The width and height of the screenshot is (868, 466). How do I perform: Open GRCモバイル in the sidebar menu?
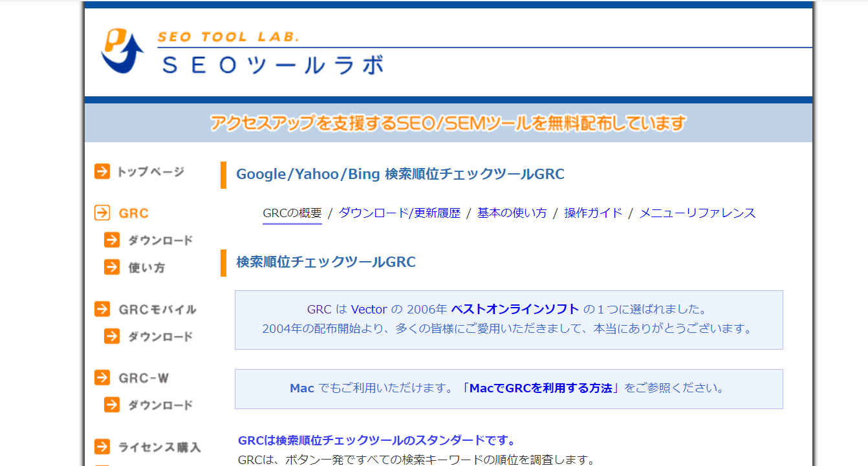157,310
